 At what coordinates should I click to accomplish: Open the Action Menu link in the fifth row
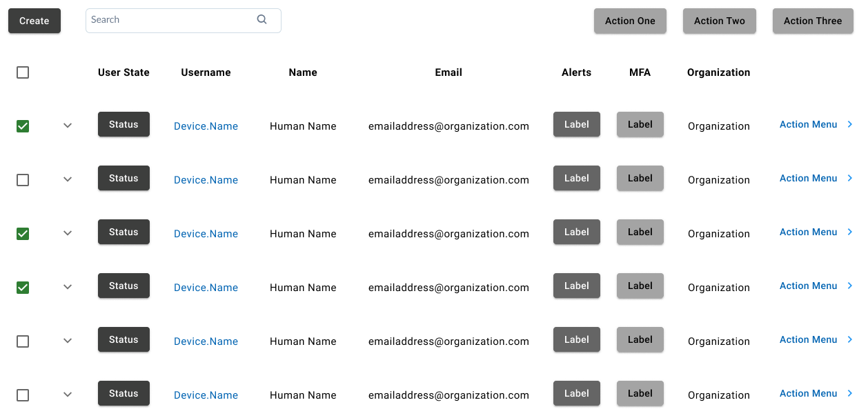pos(808,339)
